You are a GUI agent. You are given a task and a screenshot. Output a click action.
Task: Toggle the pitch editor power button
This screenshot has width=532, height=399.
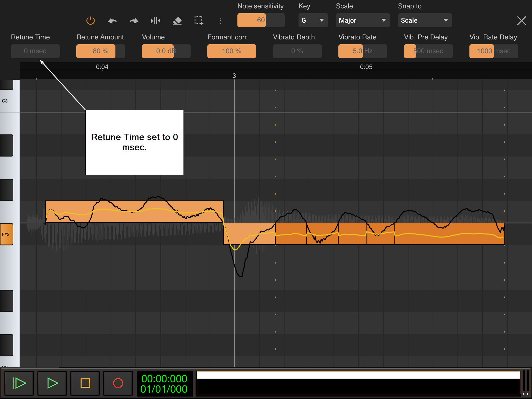[x=90, y=20]
